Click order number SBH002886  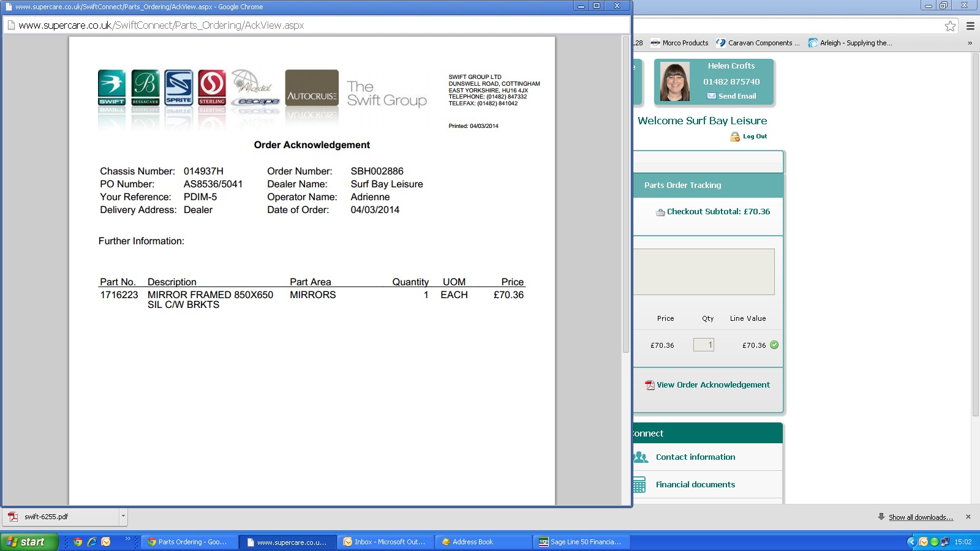click(377, 171)
